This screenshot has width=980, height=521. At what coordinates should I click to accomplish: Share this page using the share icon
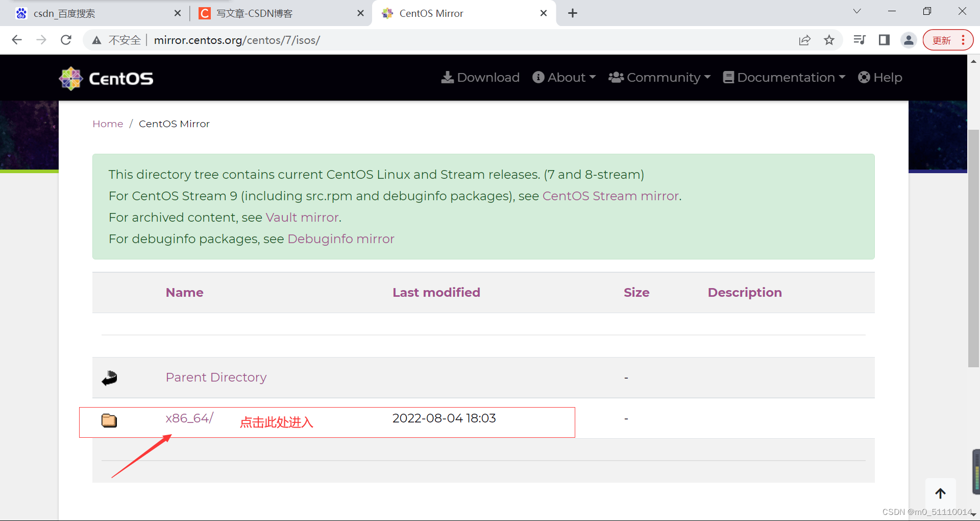click(x=804, y=40)
